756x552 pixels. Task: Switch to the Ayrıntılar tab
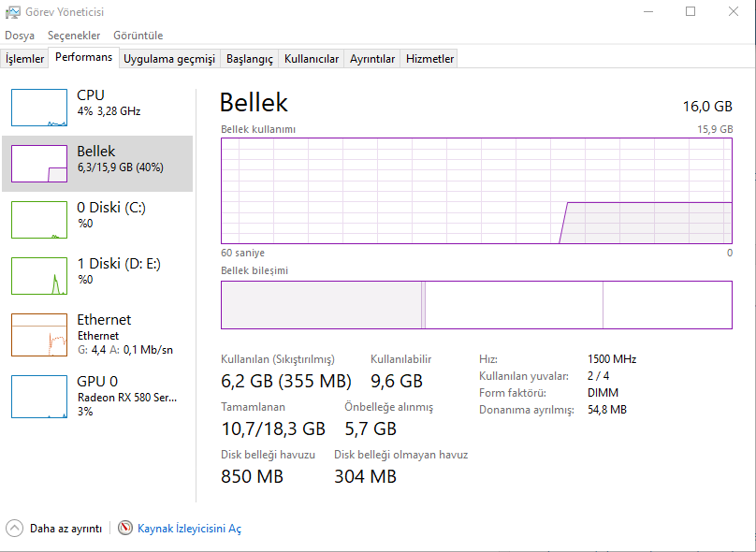pyautogui.click(x=372, y=59)
